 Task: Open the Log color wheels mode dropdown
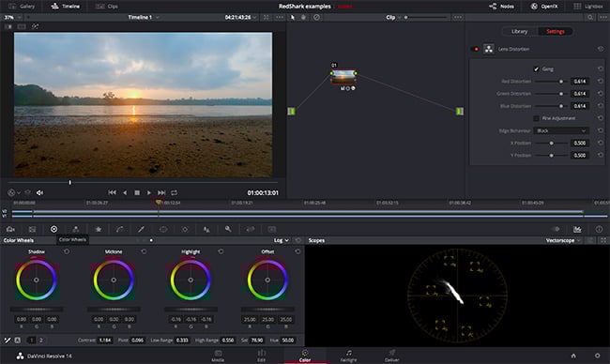click(x=281, y=240)
